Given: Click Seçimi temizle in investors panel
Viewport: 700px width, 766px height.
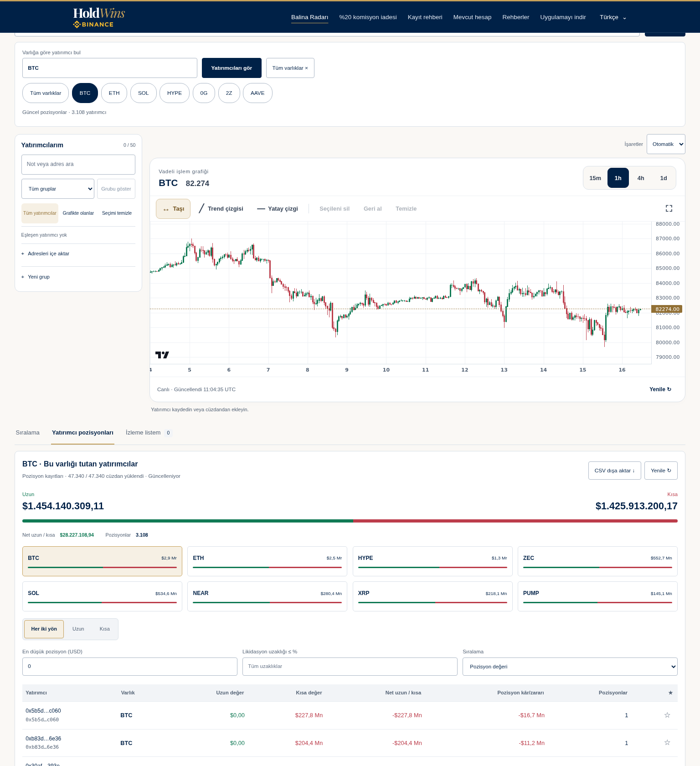Looking at the screenshot, I should [117, 213].
